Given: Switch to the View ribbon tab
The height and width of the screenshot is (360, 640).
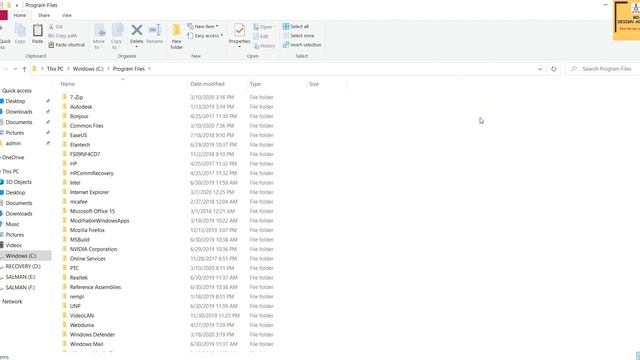Looking at the screenshot, I should [67, 15].
